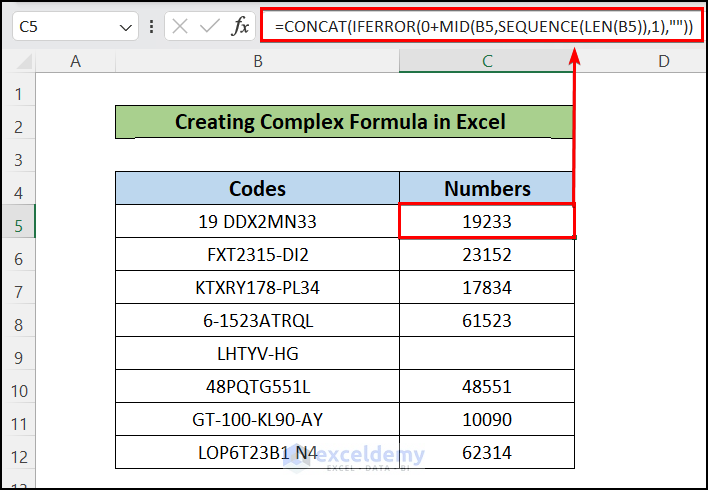Screen dimensions: 708x490
Task: Open Insert Function fx dialog
Action: coord(240,27)
